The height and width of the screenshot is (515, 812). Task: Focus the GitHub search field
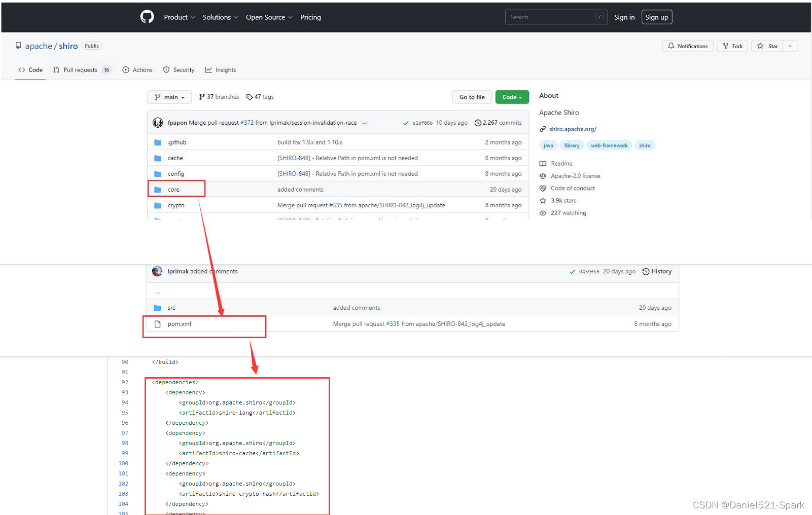tap(556, 17)
